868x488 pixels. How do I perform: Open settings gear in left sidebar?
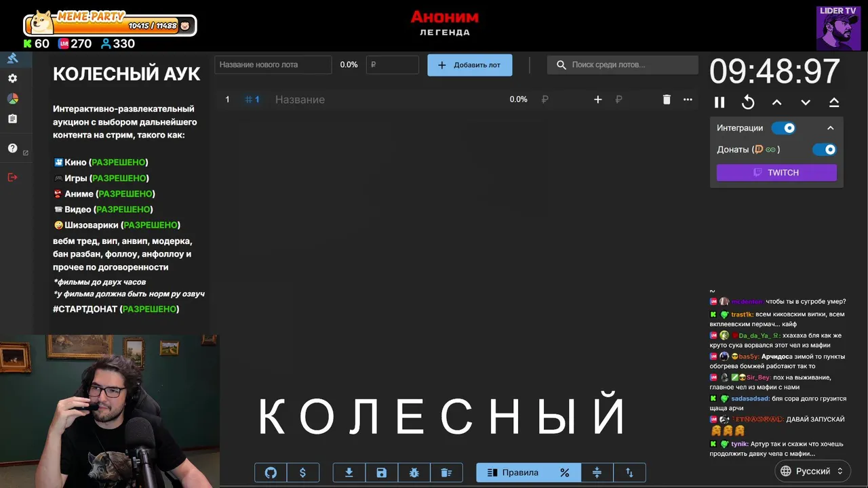pyautogui.click(x=12, y=79)
